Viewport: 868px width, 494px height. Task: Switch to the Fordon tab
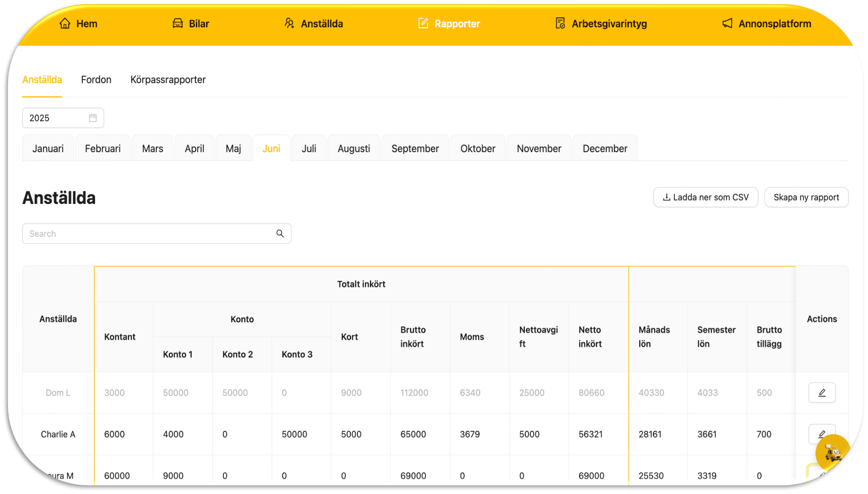pos(96,80)
